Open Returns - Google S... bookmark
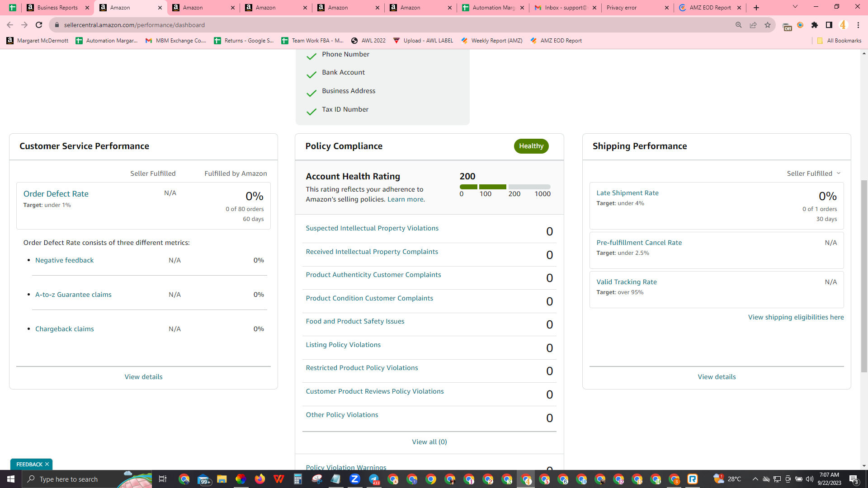 [244, 41]
